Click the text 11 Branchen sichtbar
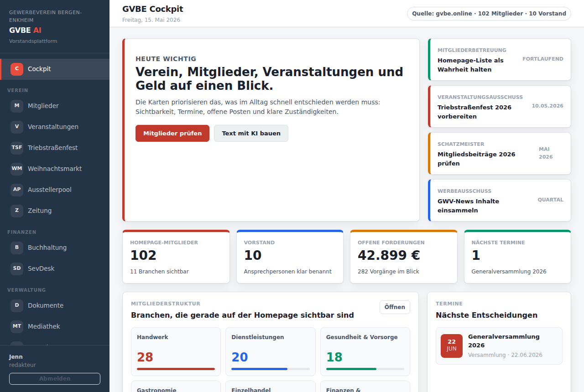Image resolution: width=584 pixels, height=392 pixels. tap(159, 272)
